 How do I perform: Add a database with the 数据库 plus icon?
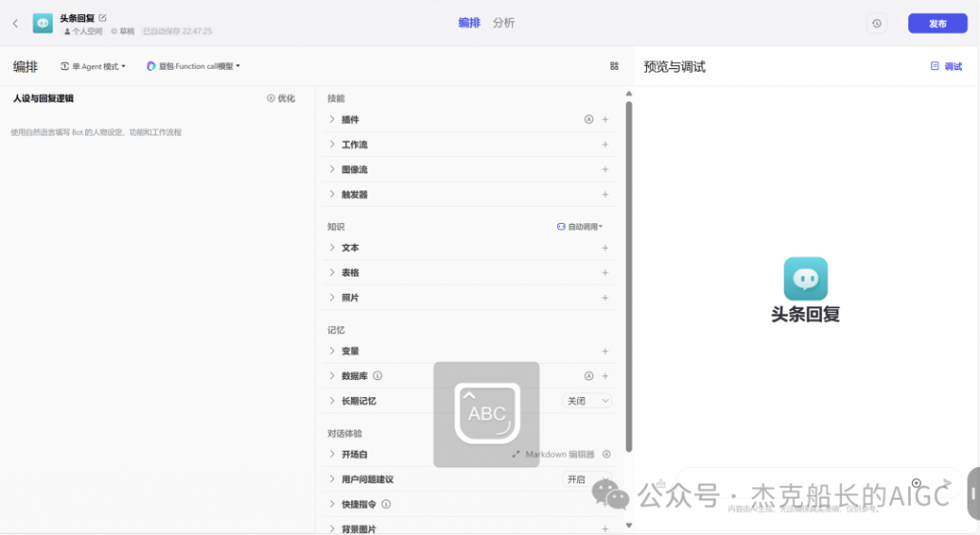605,375
